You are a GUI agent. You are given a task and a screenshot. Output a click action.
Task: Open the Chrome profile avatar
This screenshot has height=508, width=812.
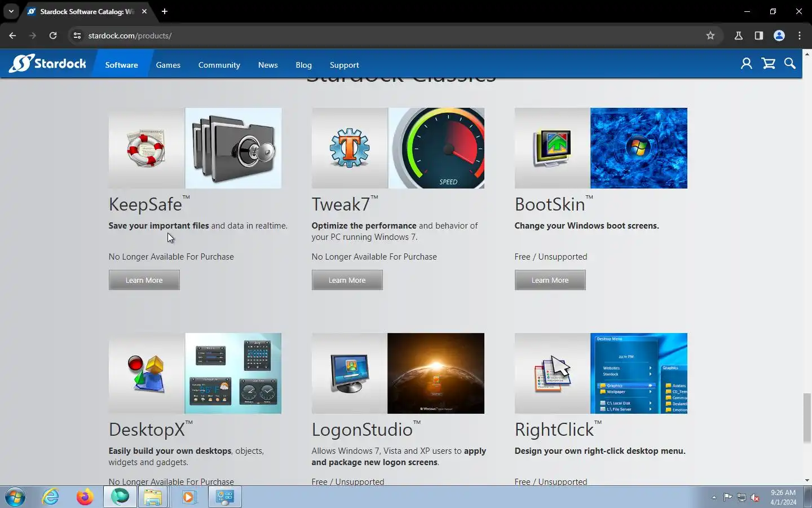pos(779,36)
